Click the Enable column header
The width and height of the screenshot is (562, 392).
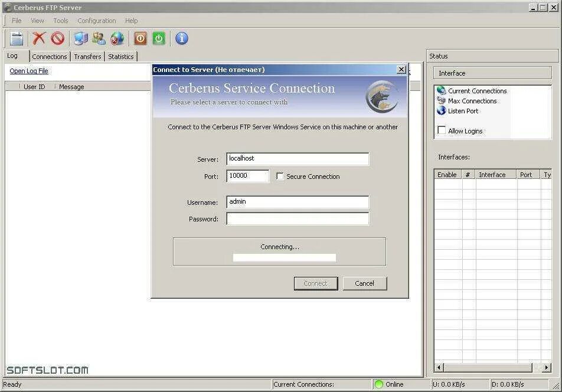tap(447, 175)
